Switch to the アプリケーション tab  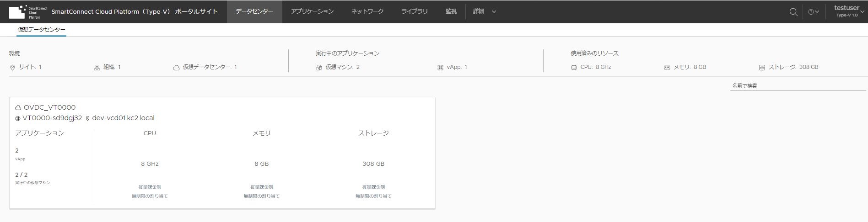[x=312, y=11]
